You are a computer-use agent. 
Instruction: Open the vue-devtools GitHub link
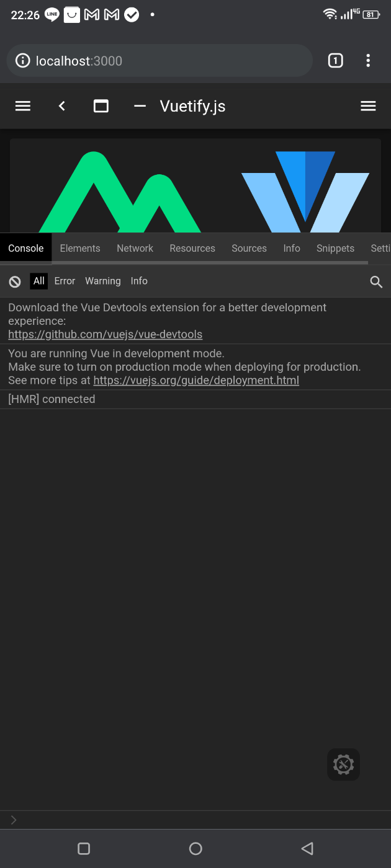[106, 334]
